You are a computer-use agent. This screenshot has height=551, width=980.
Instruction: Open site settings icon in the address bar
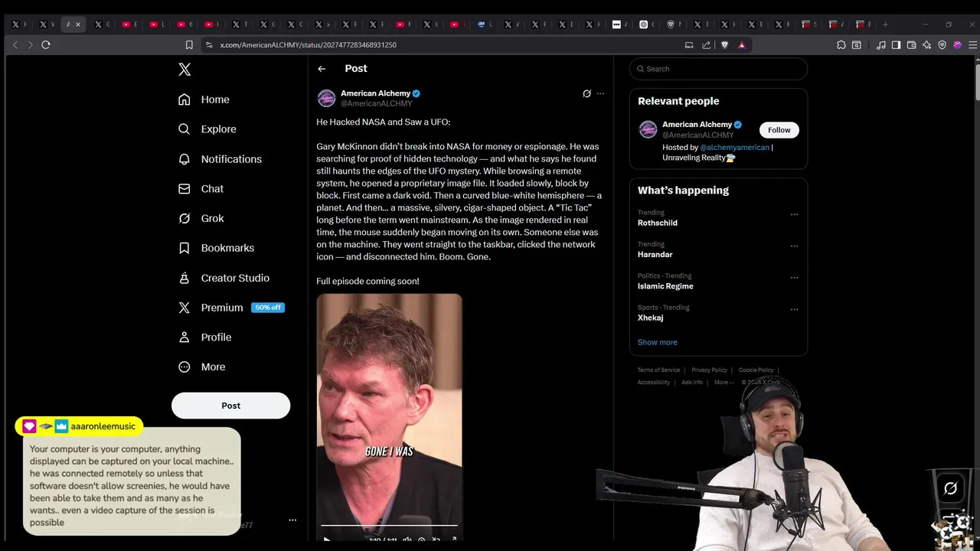[209, 45]
